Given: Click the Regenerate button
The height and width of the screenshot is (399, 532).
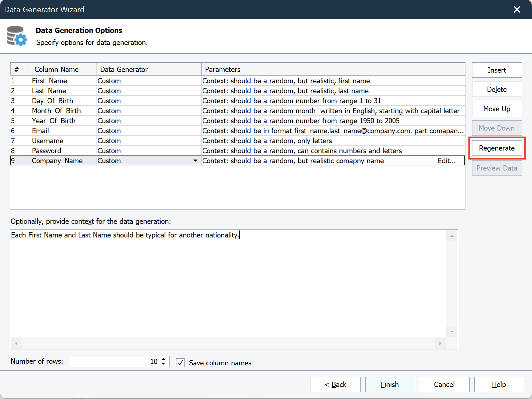Looking at the screenshot, I should pos(496,148).
